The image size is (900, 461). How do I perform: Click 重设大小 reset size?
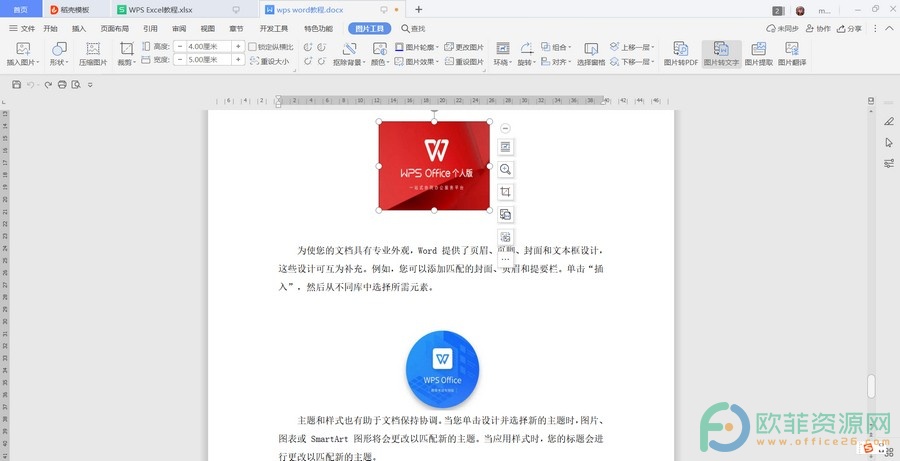tap(270, 61)
